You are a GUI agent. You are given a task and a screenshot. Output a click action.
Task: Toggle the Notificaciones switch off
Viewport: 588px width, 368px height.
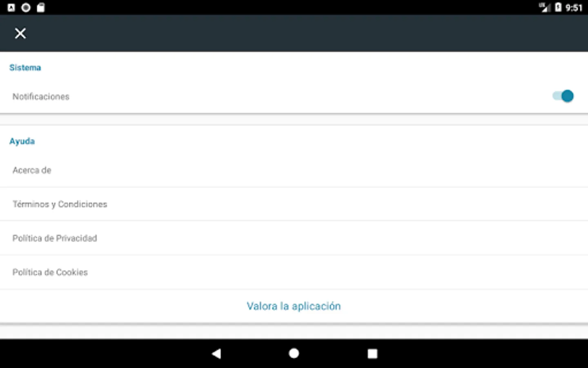[x=563, y=96]
